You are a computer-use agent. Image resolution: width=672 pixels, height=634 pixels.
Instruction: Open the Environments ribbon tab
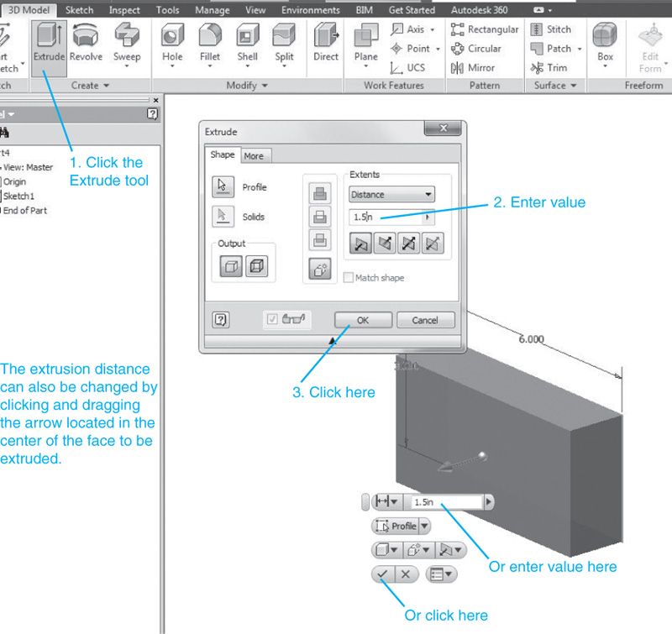(x=311, y=10)
